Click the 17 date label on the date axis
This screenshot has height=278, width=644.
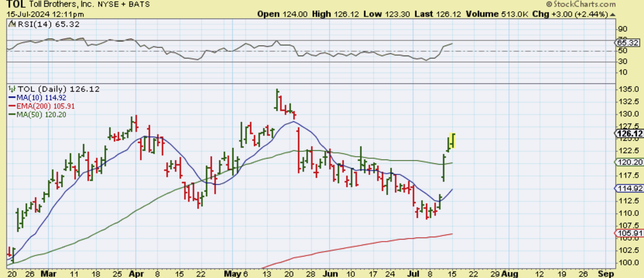click(x=373, y=274)
